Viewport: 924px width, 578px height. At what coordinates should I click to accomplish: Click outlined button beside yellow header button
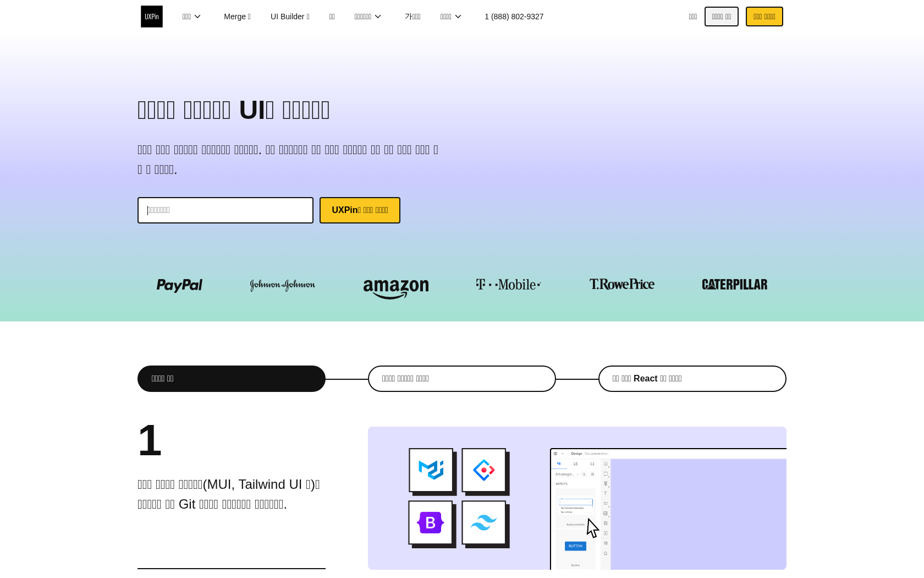point(722,17)
